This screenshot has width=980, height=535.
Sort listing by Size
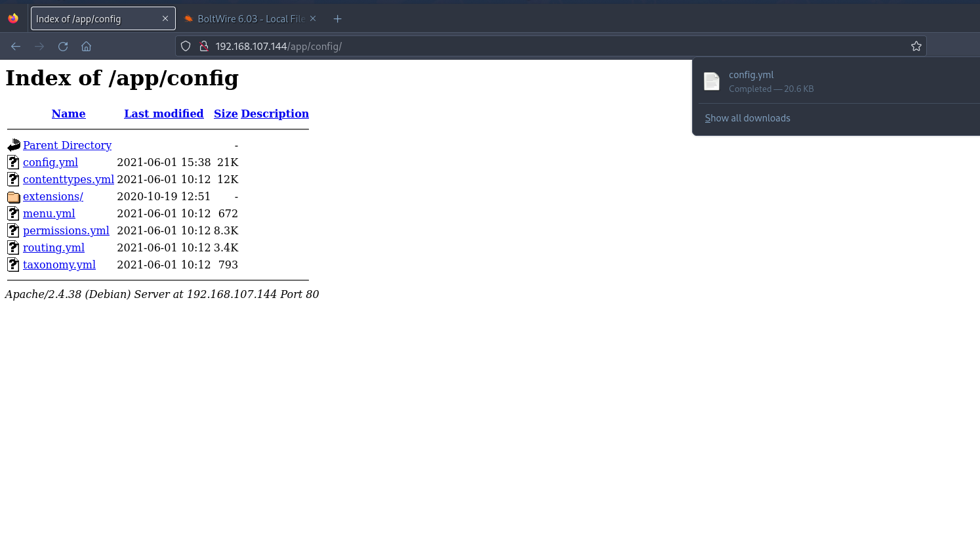point(226,114)
